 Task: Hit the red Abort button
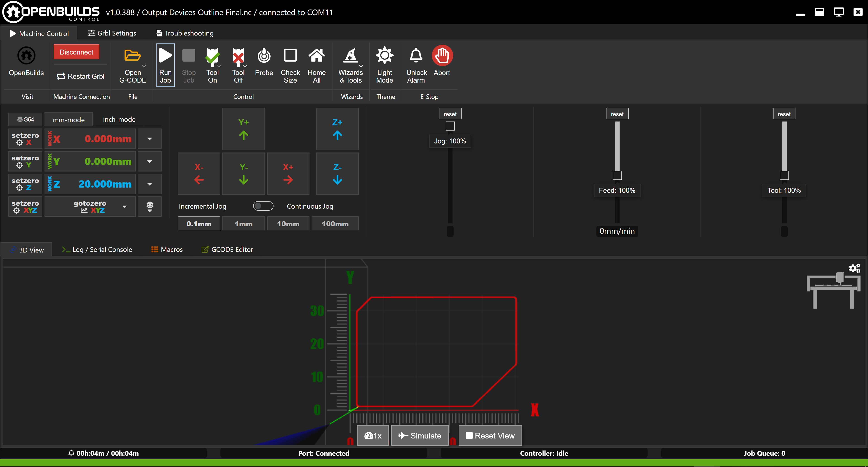pyautogui.click(x=442, y=56)
